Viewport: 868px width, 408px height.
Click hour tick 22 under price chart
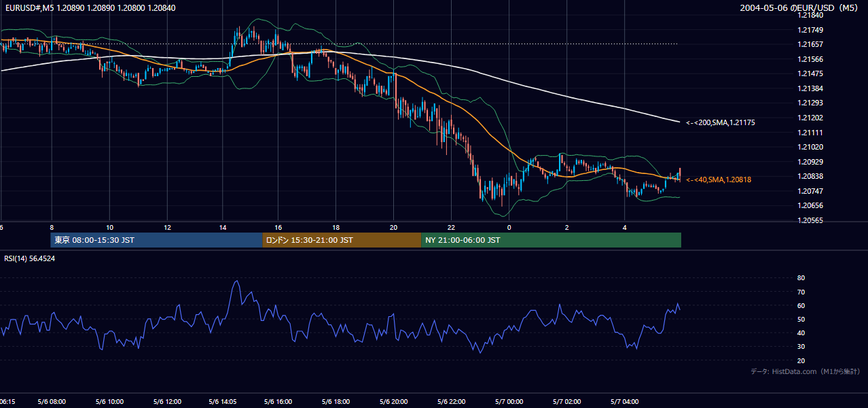tap(451, 227)
